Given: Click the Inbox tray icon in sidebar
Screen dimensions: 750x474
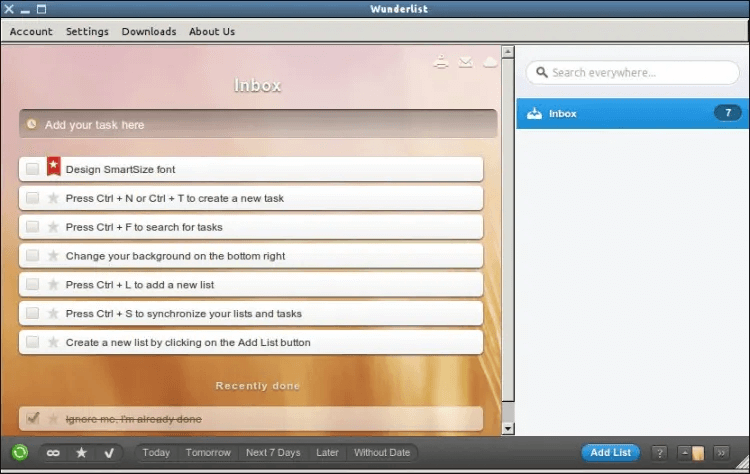Looking at the screenshot, I should coord(534,113).
